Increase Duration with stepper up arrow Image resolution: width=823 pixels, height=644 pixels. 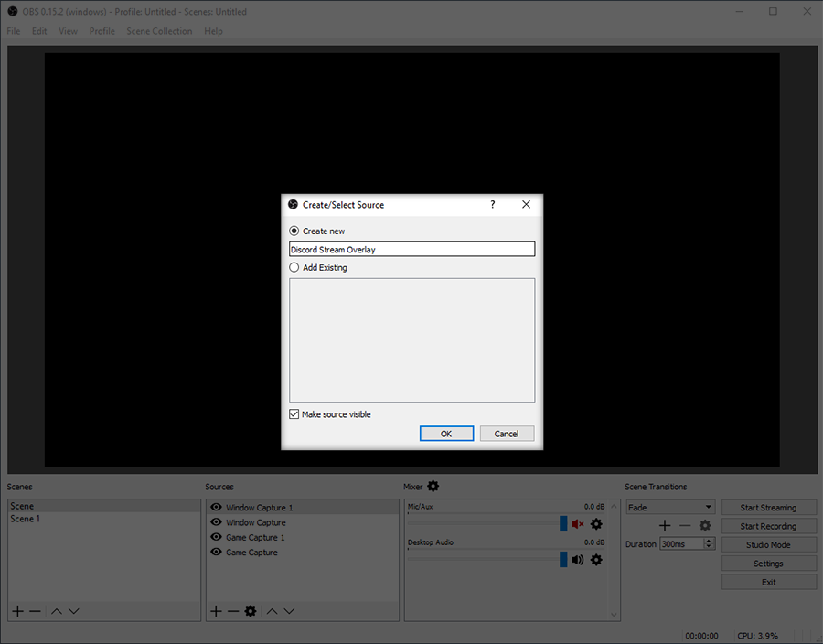[709, 541]
